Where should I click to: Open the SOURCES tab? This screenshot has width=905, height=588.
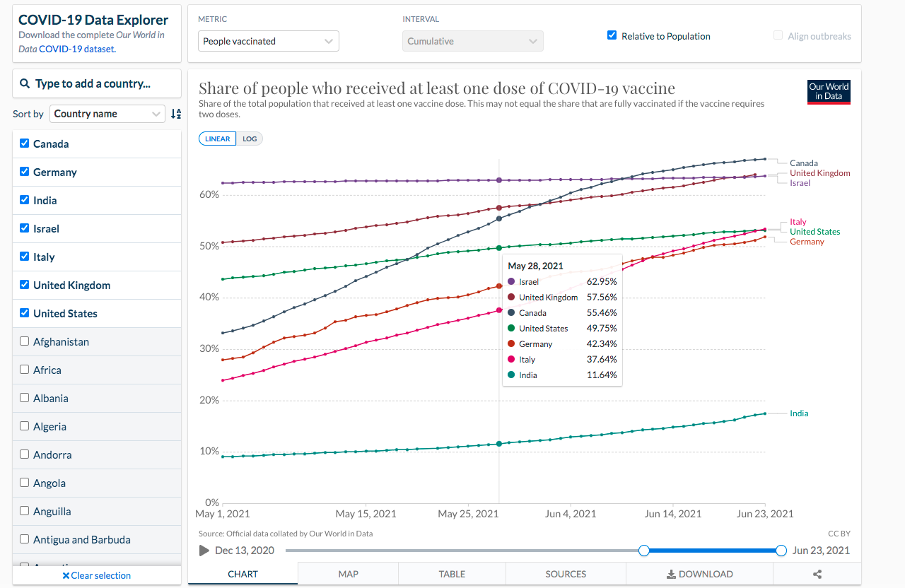tap(566, 574)
